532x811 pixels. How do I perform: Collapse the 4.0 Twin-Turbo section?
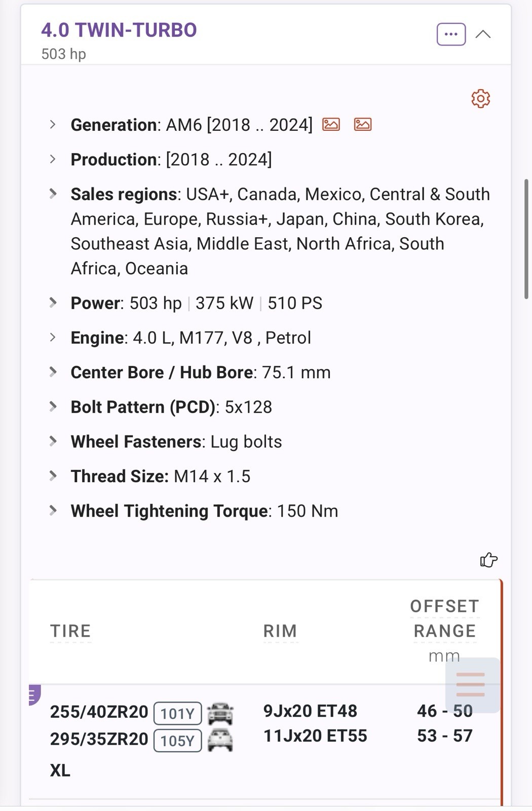pyautogui.click(x=483, y=34)
